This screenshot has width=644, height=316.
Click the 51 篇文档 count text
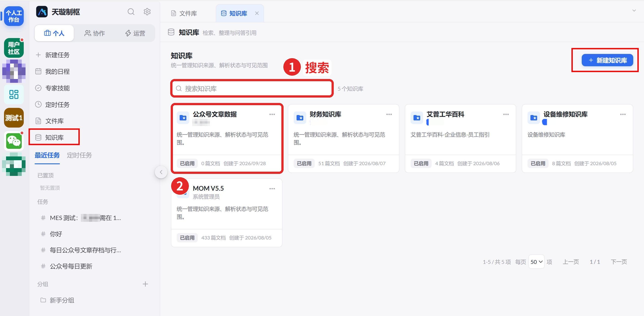click(x=329, y=163)
